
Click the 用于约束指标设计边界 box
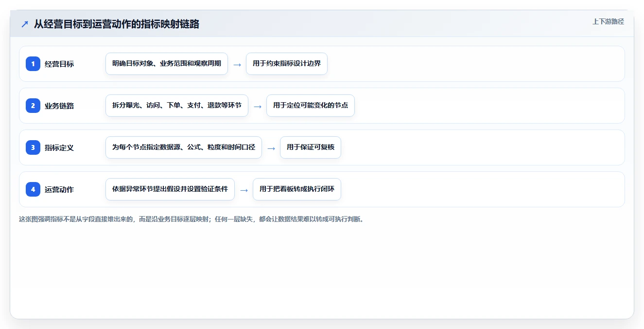click(x=287, y=64)
